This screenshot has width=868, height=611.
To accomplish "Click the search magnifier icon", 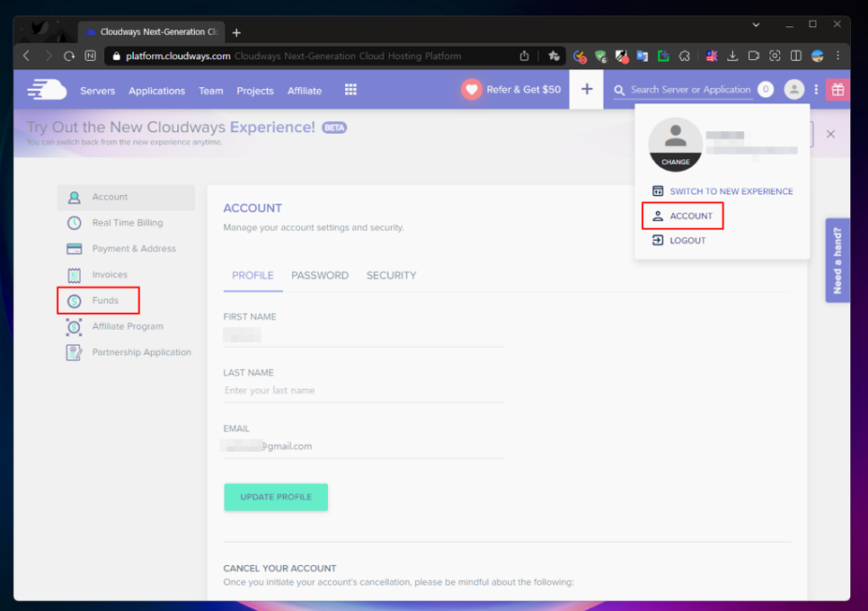I will (619, 90).
